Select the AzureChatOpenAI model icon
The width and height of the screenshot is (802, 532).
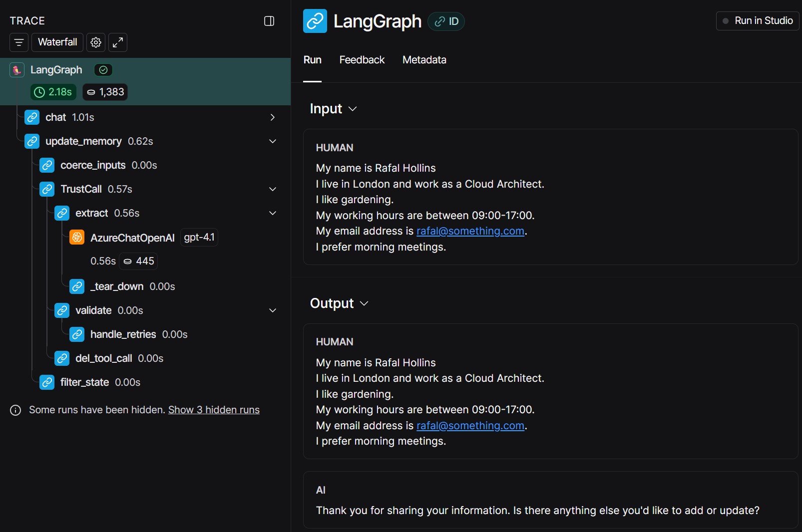[77, 238]
